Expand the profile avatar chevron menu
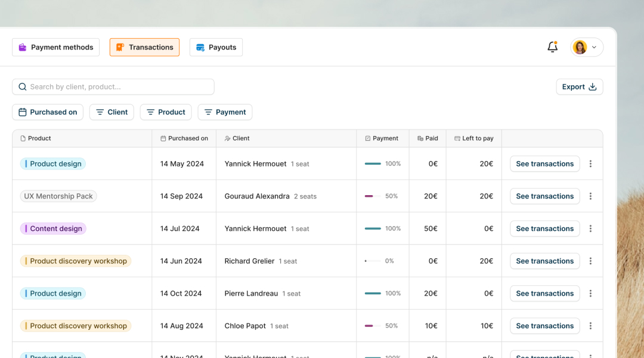 tap(594, 47)
